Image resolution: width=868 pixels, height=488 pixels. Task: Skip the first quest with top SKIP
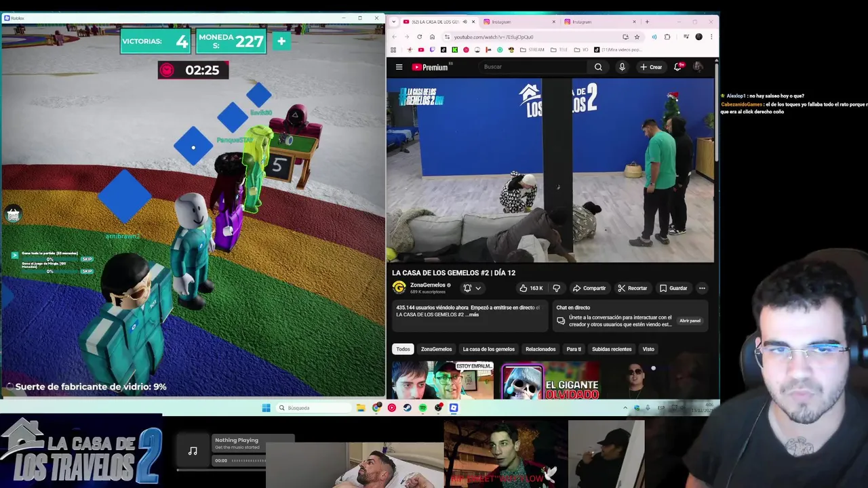click(x=87, y=259)
